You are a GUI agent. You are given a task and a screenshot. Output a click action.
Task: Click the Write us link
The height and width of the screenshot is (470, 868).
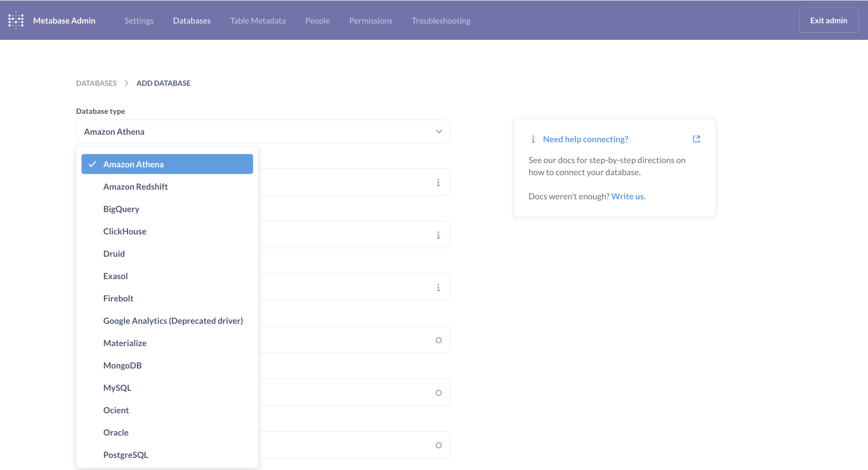(628, 196)
